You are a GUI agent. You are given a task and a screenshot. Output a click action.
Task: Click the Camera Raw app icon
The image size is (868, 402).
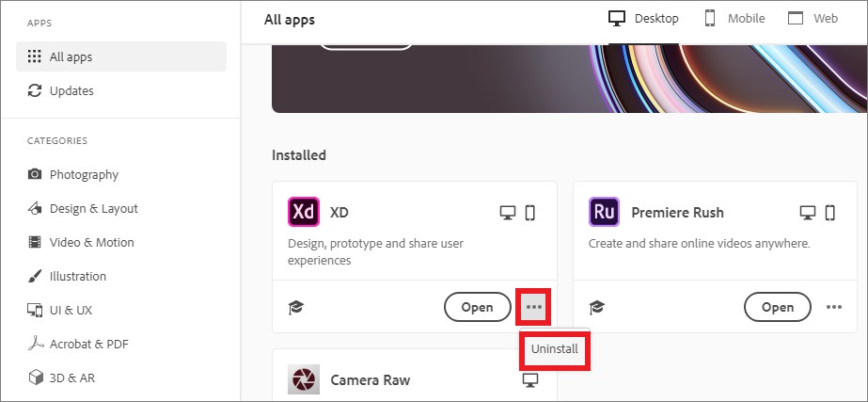[x=304, y=379]
